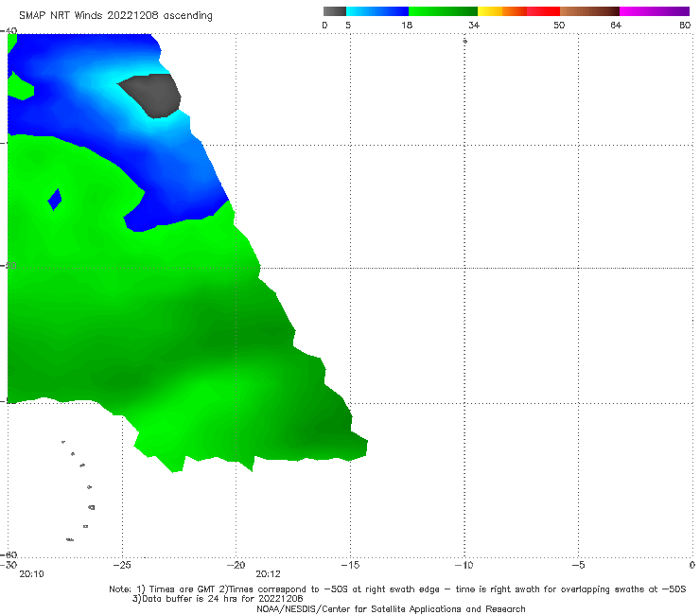Click the '-25' longitude axis label

122,565
